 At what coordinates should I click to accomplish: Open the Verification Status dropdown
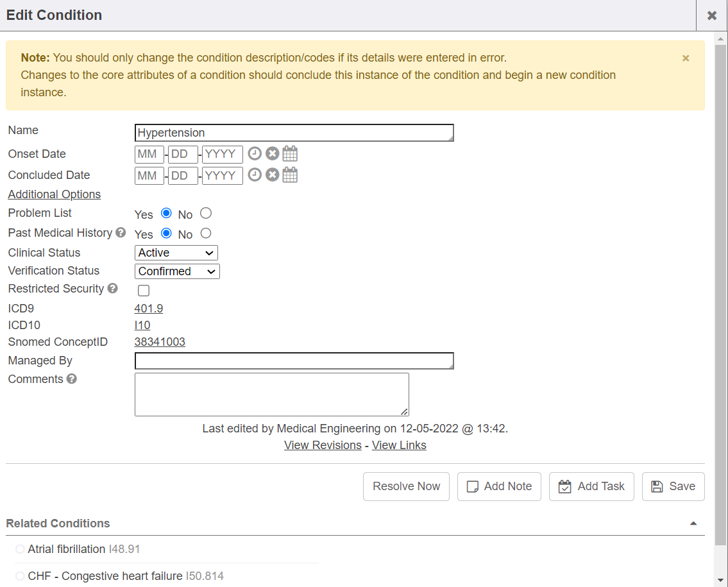[x=177, y=271]
